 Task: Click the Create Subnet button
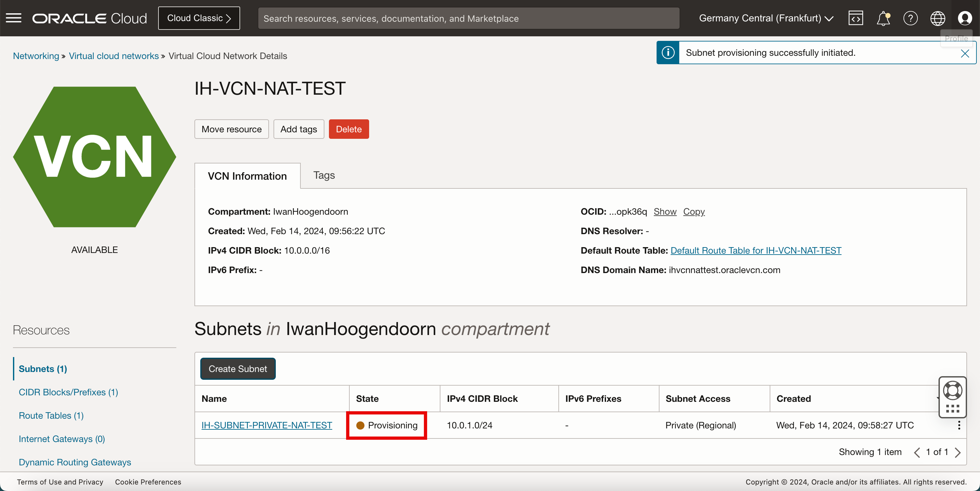238,368
